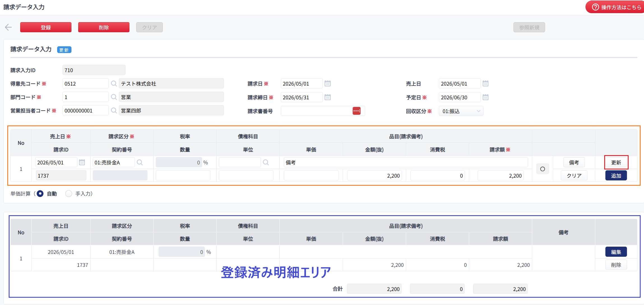Click 請求ID 1737 in registered details table
Viewport: 644px width, 305px height.
pos(82,265)
